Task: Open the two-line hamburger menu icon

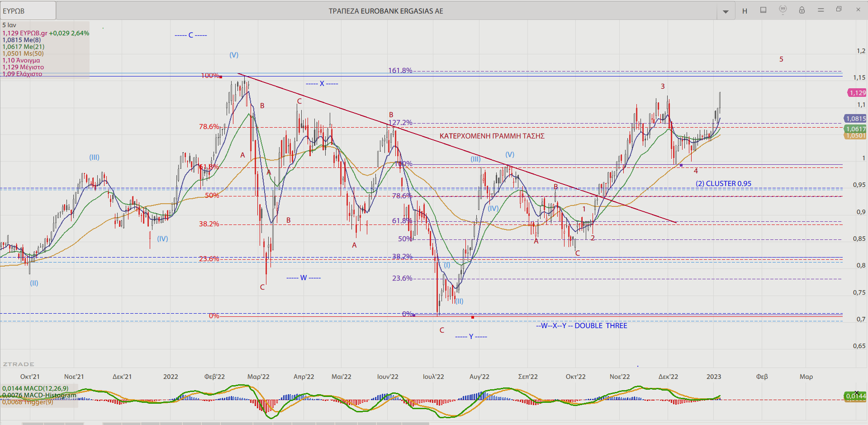Action: pos(821,10)
